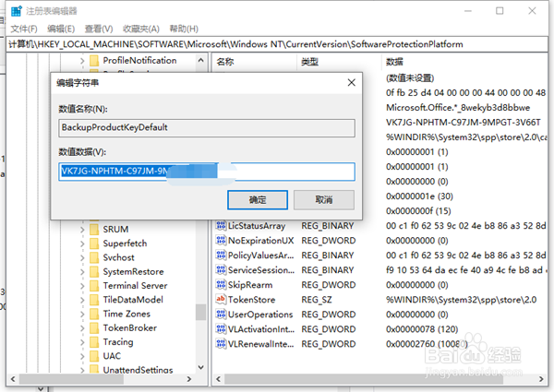The height and width of the screenshot is (392, 554).
Task: Click the TileDataModel folder icon
Action: (94, 300)
